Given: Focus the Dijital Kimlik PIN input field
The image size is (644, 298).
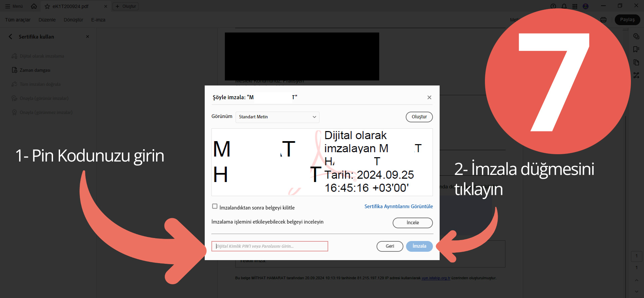Looking at the screenshot, I should coord(270,246).
